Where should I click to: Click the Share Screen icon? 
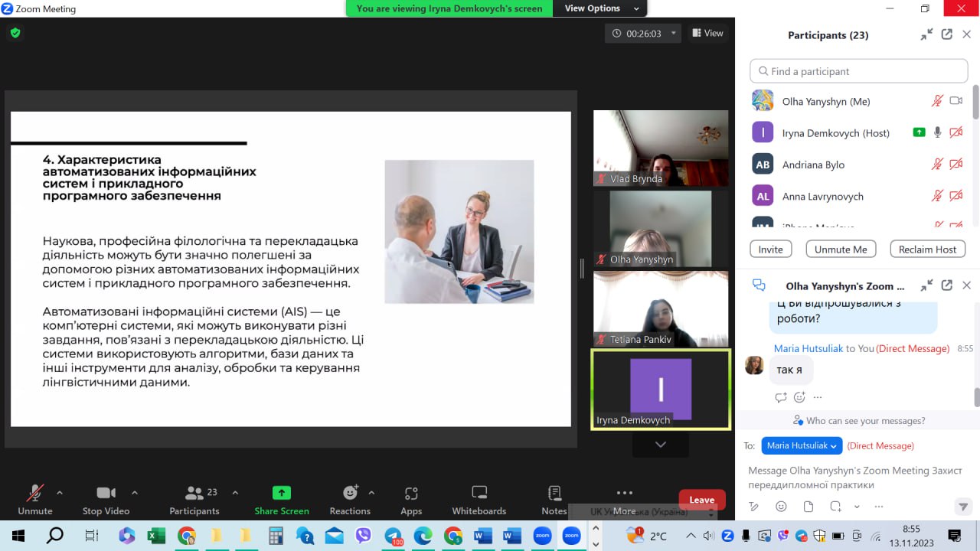pos(282,494)
